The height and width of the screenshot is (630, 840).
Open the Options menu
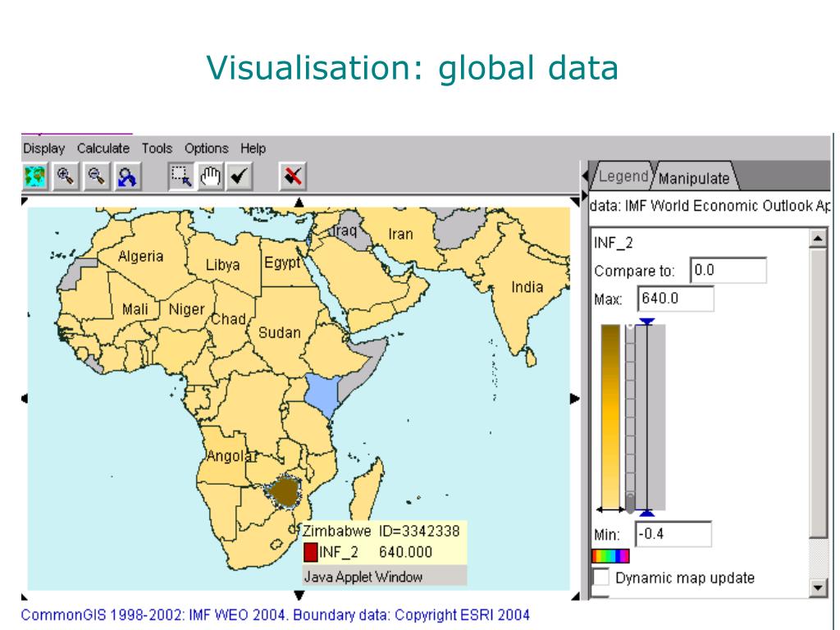(x=206, y=148)
